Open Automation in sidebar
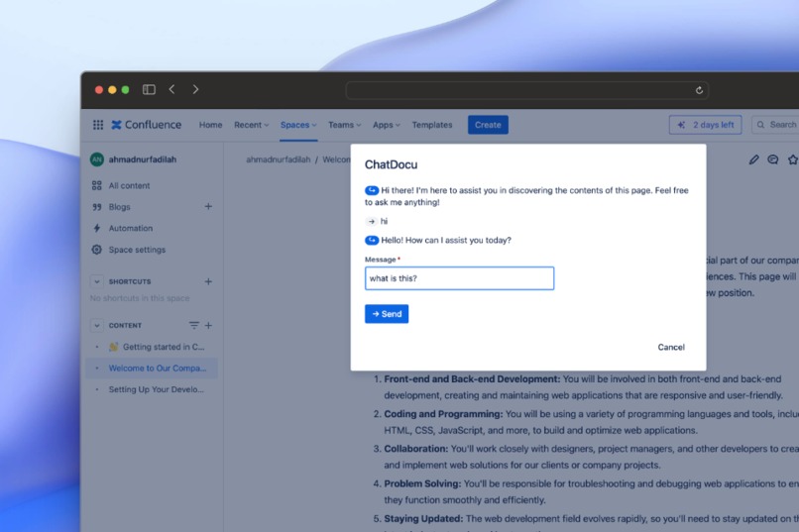 pos(131,228)
